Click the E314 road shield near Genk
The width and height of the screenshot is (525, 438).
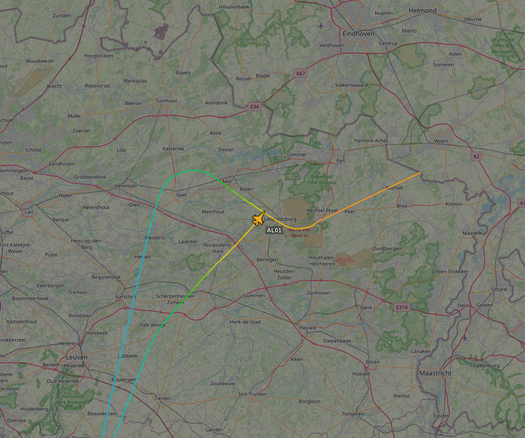click(401, 307)
